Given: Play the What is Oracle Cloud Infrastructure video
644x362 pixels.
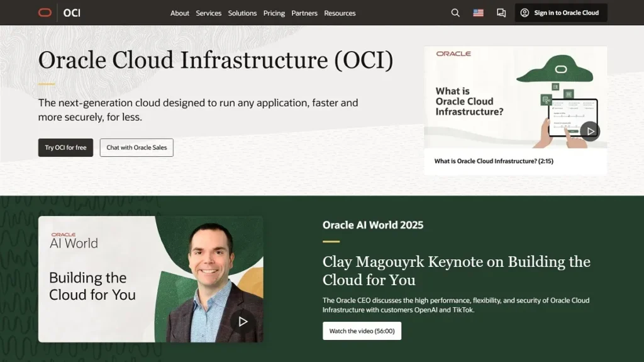Looking at the screenshot, I should tap(590, 131).
